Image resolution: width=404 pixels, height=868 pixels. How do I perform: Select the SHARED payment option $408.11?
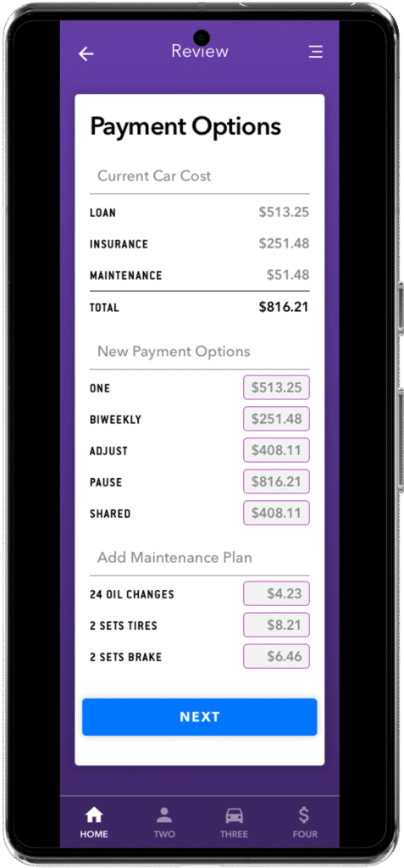(x=276, y=513)
